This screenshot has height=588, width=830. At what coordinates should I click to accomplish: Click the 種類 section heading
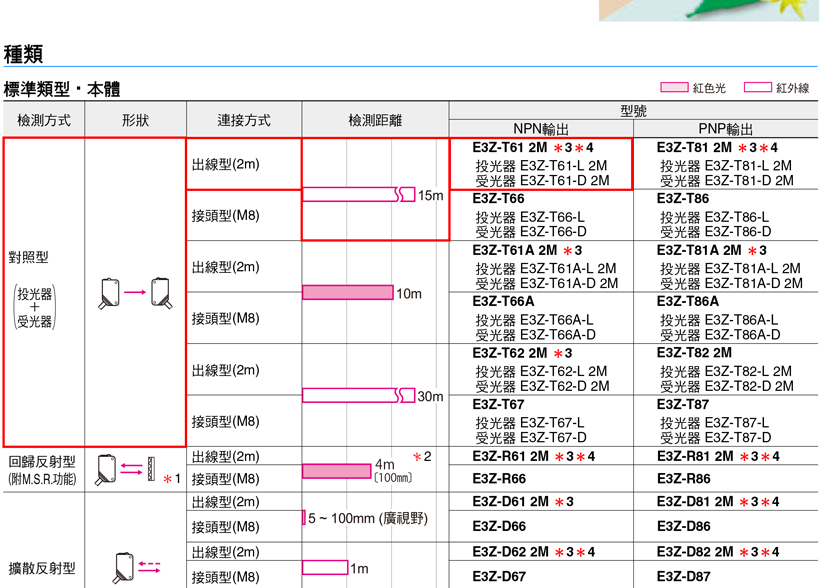tap(23, 54)
